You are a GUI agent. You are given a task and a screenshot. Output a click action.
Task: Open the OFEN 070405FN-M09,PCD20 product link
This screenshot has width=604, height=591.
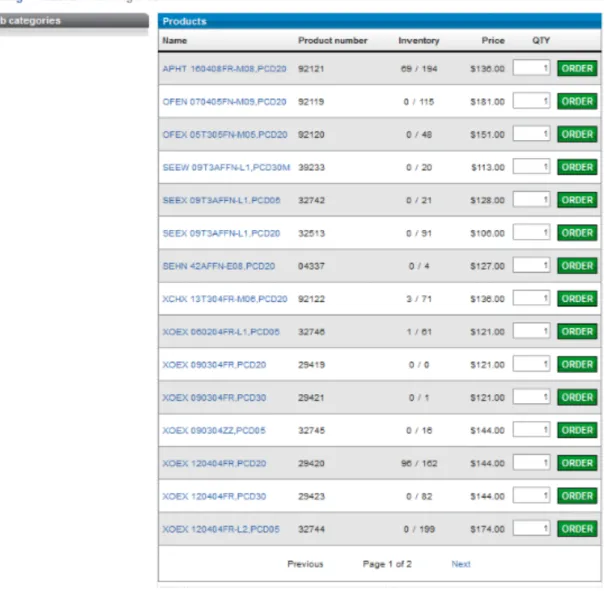point(224,102)
